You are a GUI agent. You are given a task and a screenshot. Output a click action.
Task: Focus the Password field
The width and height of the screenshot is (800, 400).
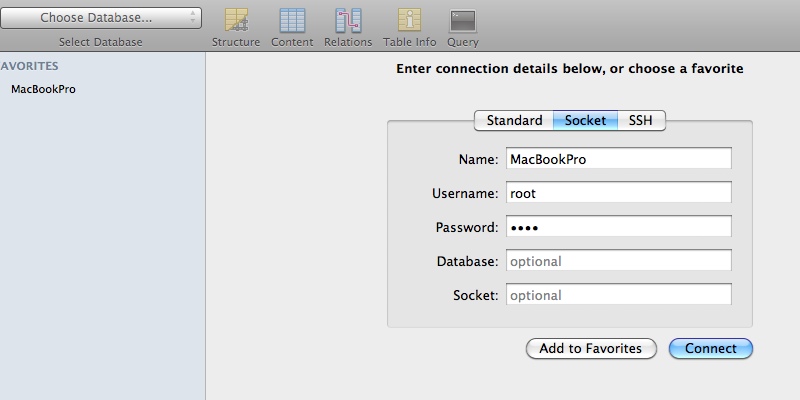tap(619, 227)
